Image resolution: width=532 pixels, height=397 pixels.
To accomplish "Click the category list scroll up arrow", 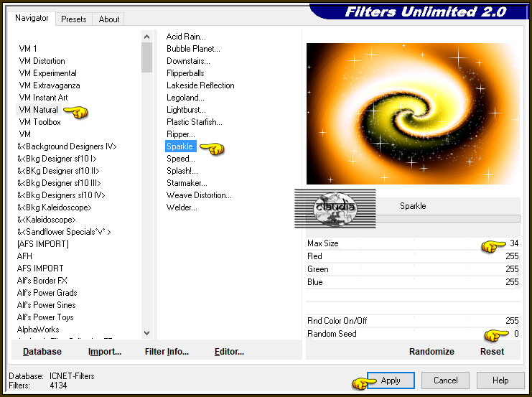I will (147, 37).
